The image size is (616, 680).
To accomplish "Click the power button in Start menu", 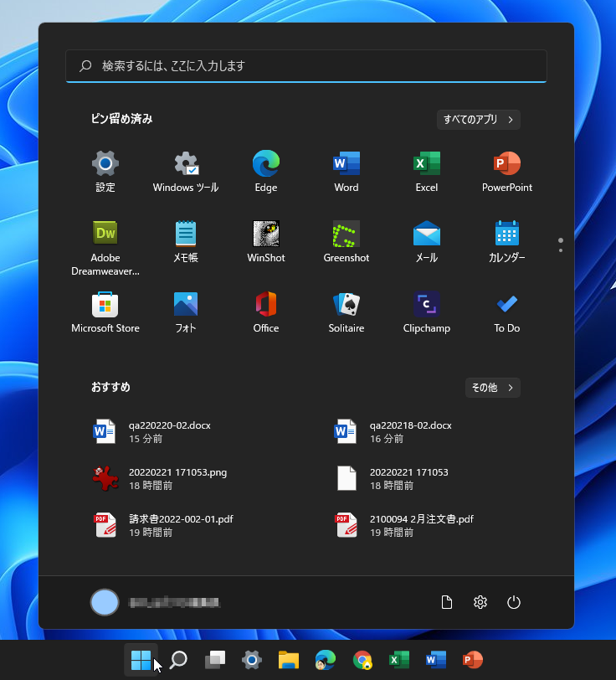I will (x=514, y=602).
